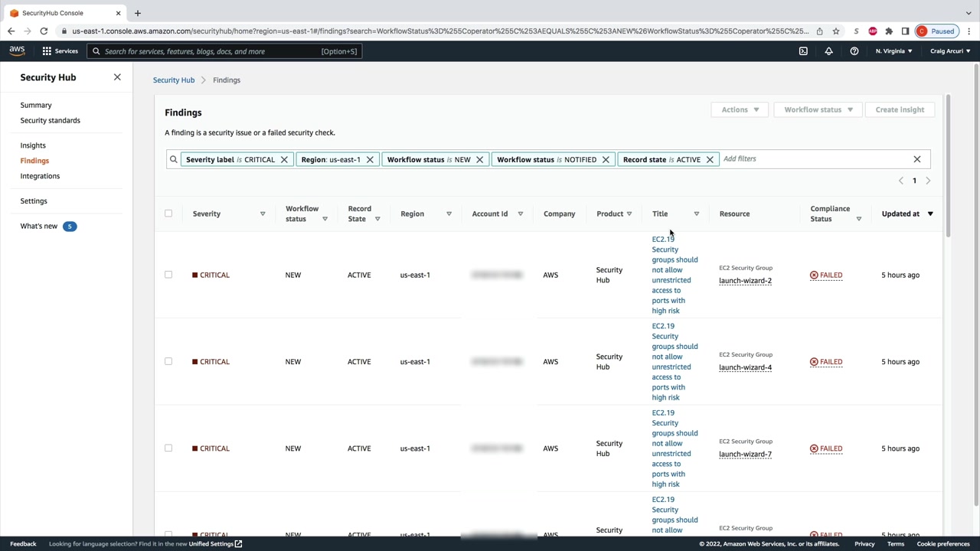Viewport: 980px width, 551px height.
Task: Remove the Record state ACTIVE filter
Action: tap(710, 159)
